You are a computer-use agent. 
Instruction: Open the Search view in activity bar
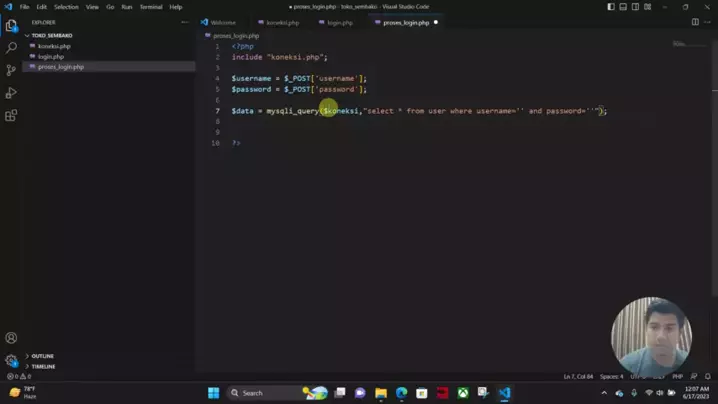(12, 48)
